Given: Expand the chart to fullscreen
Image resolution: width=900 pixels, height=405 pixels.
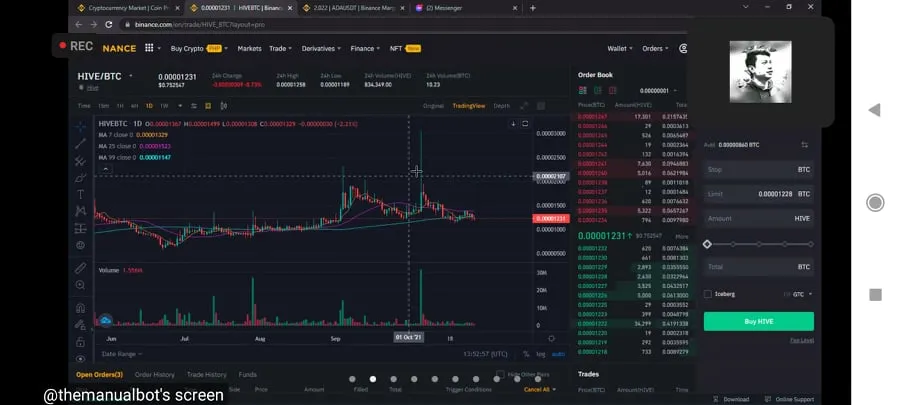Looking at the screenshot, I should click(524, 106).
